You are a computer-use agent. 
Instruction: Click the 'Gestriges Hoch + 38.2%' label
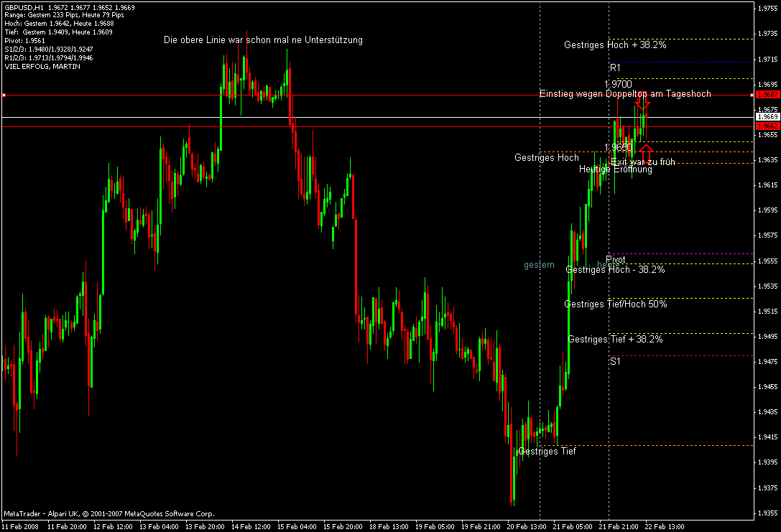(615, 45)
